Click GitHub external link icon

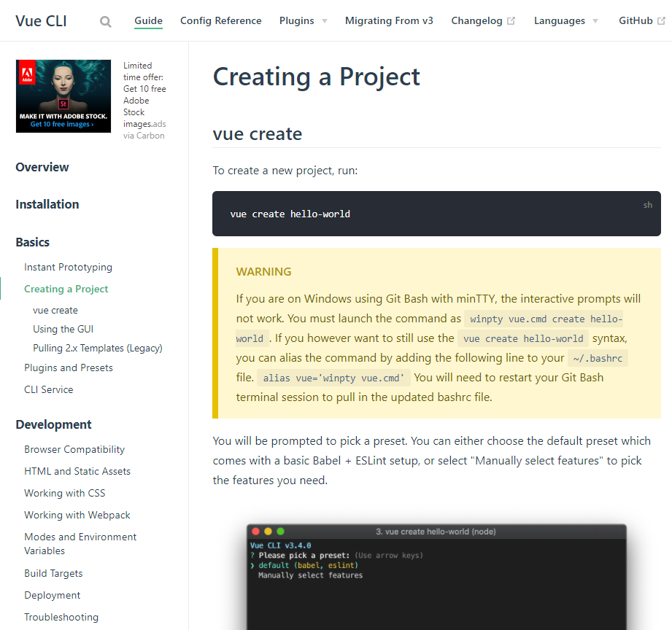click(x=661, y=21)
